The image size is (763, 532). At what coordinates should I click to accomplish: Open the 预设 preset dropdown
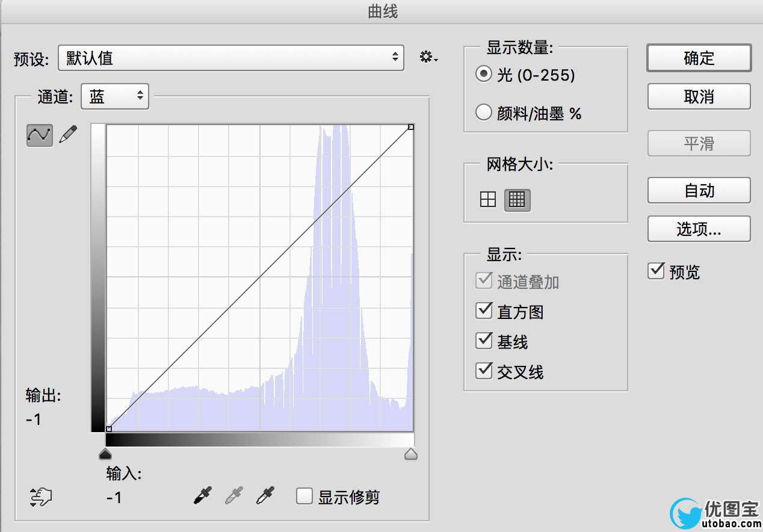point(231,58)
